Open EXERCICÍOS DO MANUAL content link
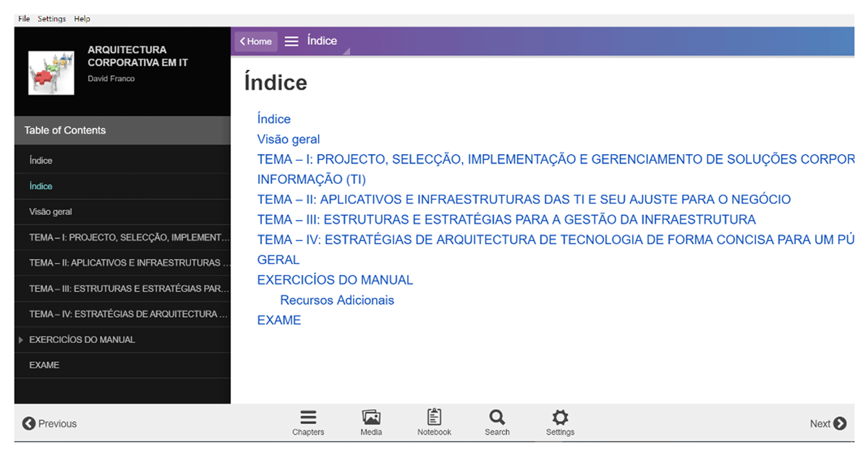 tap(336, 280)
